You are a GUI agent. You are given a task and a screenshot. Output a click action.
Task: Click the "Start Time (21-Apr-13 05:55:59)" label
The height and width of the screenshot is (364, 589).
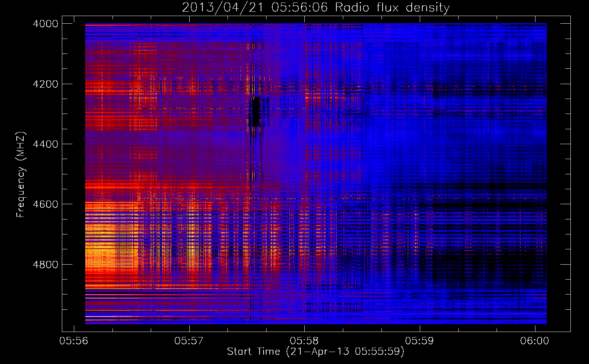[316, 352]
